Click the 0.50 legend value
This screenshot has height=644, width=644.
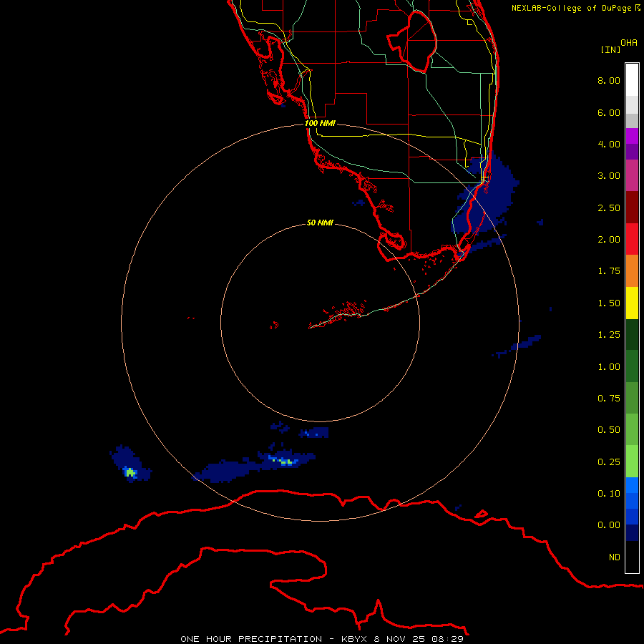pyautogui.click(x=609, y=430)
